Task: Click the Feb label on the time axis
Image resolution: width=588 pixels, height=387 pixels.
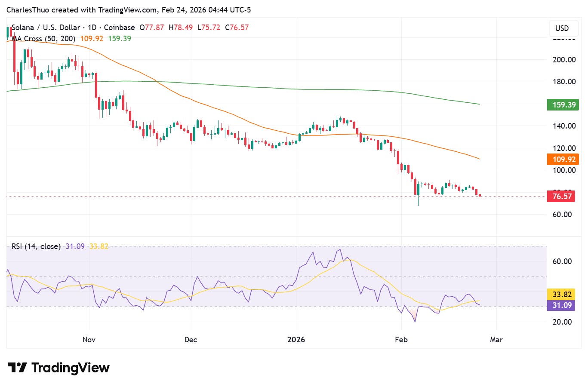Action: [x=401, y=339]
